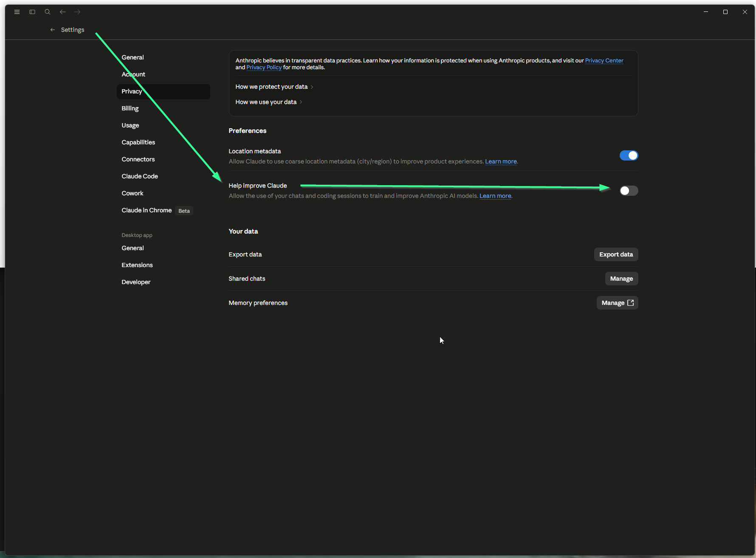Click the Your data heading

pyautogui.click(x=243, y=231)
